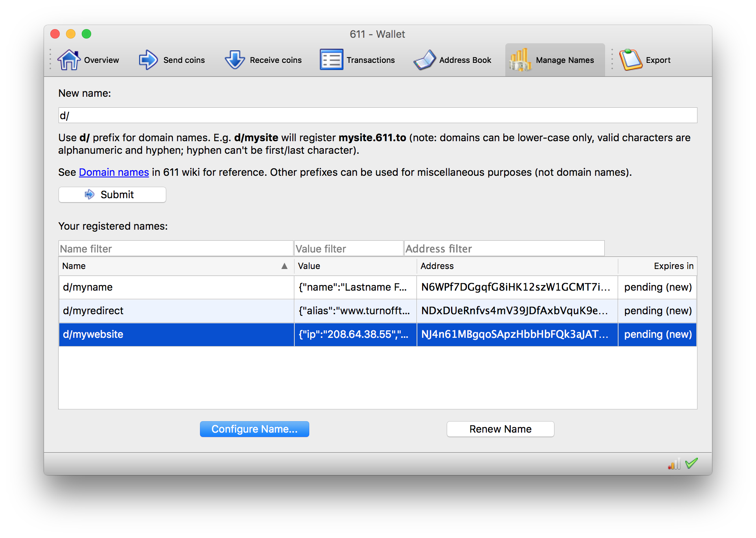The image size is (756, 538).
Task: Focus the New name input field
Action: 377,116
